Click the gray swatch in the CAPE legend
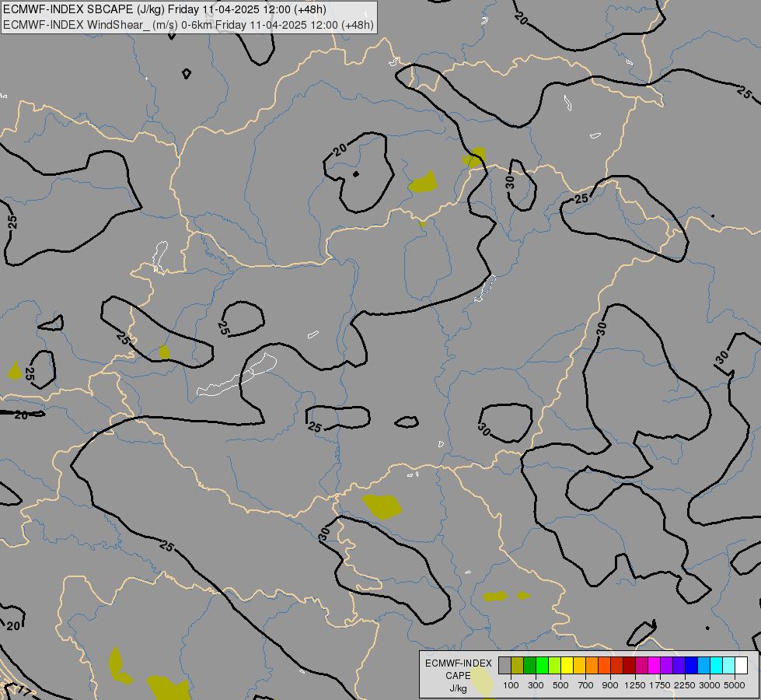761x700 pixels. (504, 665)
